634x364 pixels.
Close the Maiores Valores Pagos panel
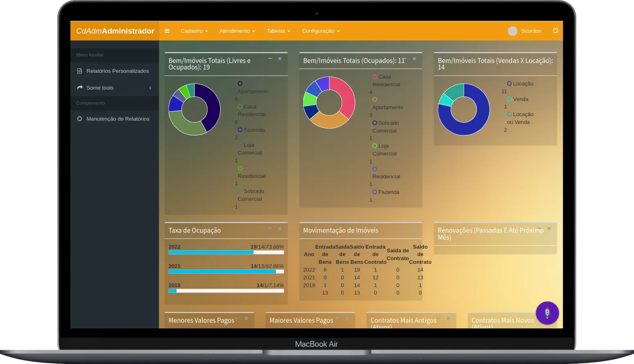(x=347, y=318)
